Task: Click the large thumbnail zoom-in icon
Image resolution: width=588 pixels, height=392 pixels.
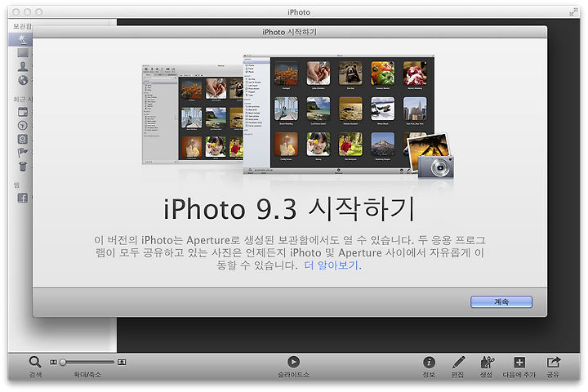Action: (x=122, y=362)
